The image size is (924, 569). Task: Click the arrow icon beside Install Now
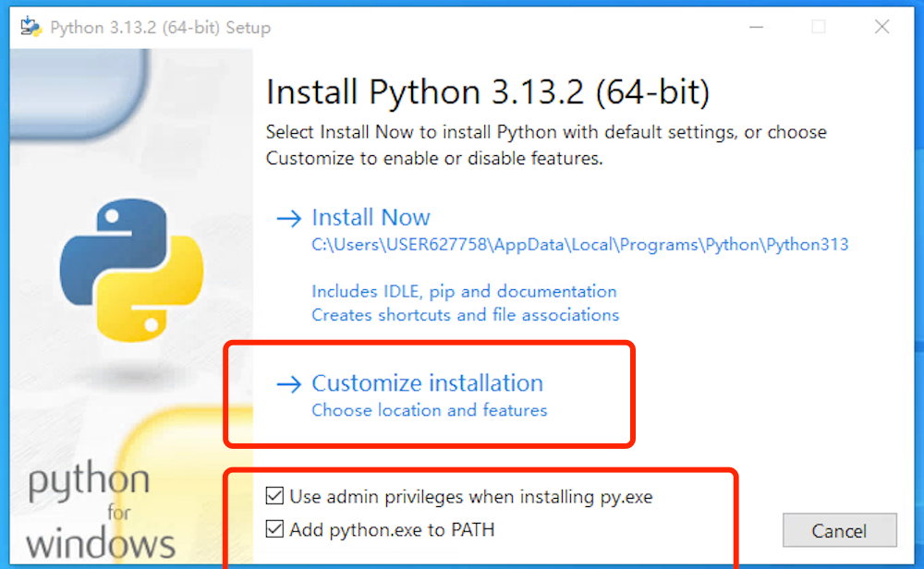coord(288,219)
